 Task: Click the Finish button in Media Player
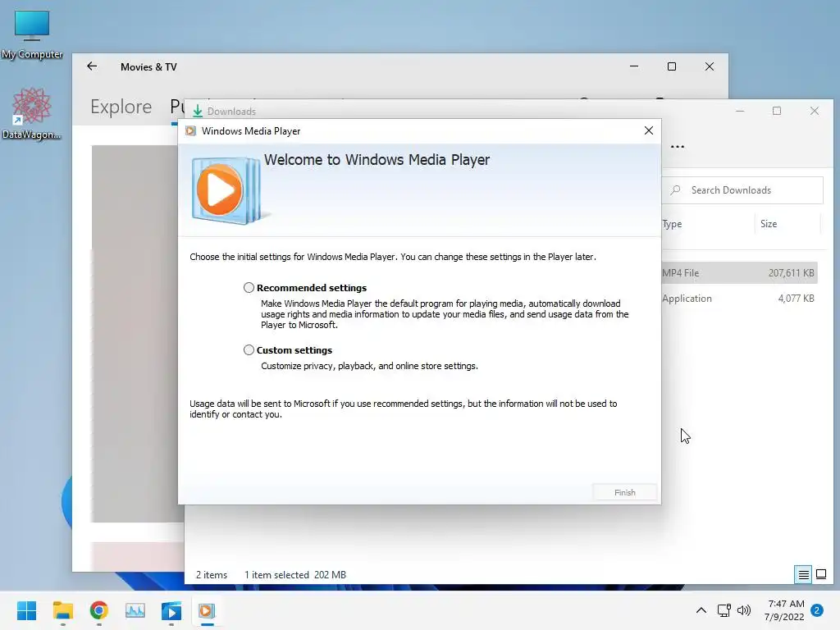624,492
